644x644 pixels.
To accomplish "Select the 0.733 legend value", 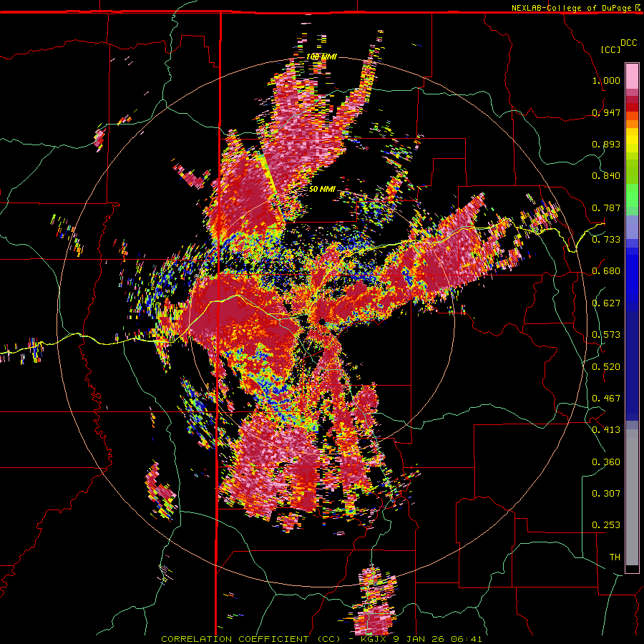I will (606, 240).
